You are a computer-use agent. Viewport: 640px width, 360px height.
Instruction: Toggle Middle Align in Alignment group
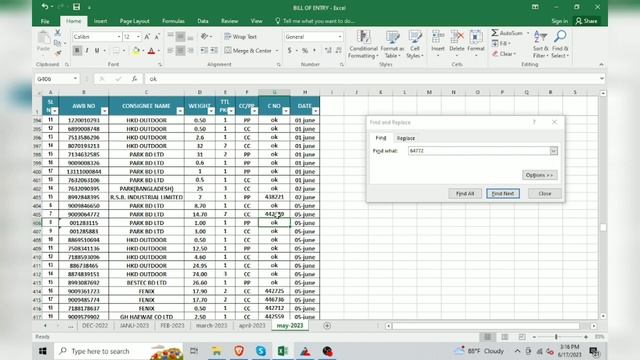click(x=180, y=37)
